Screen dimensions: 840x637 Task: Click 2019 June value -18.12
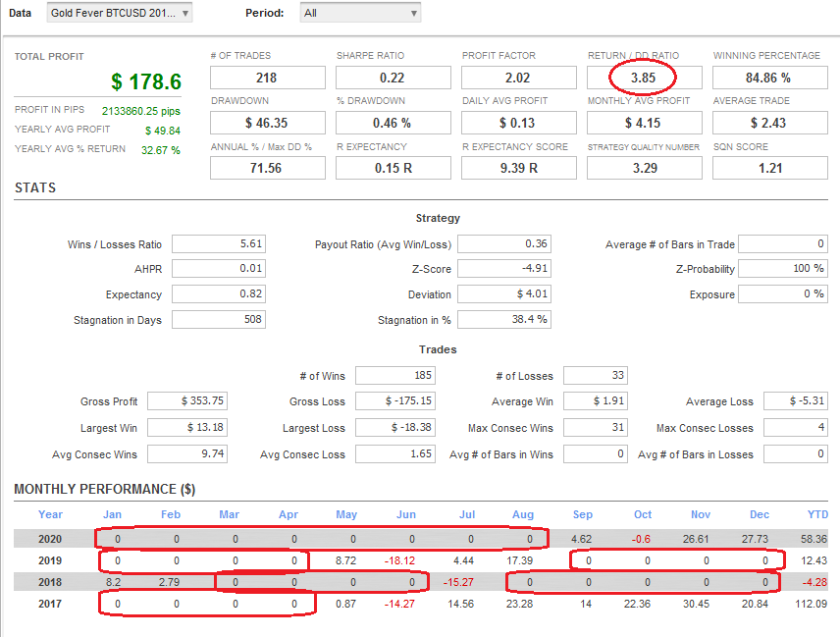[399, 560]
